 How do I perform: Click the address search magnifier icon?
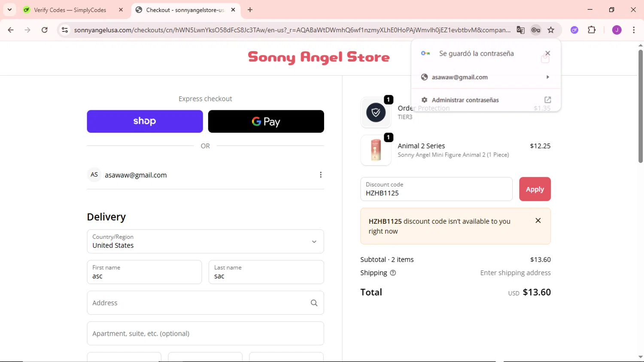pyautogui.click(x=314, y=303)
